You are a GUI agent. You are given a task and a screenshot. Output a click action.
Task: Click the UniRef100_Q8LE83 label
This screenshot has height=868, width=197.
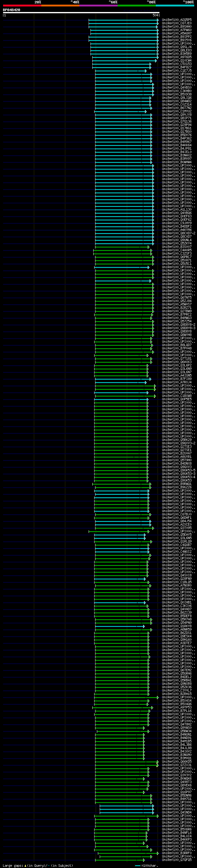[177, 50]
